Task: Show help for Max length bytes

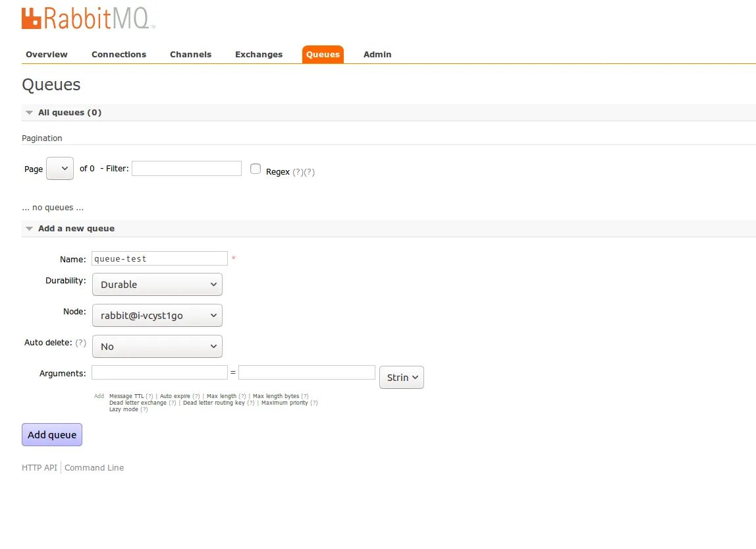Action: click(x=305, y=396)
